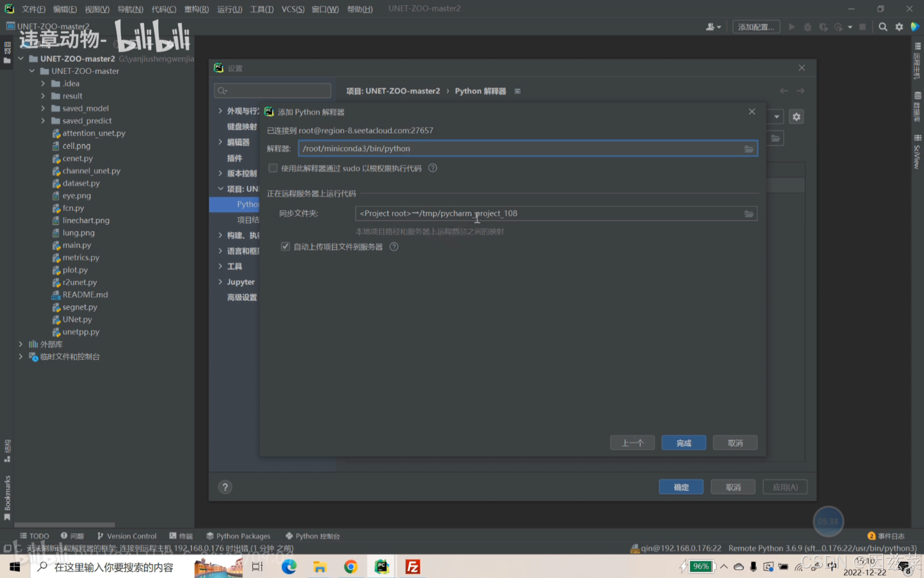Enable run via sudo checkbox

pos(273,168)
